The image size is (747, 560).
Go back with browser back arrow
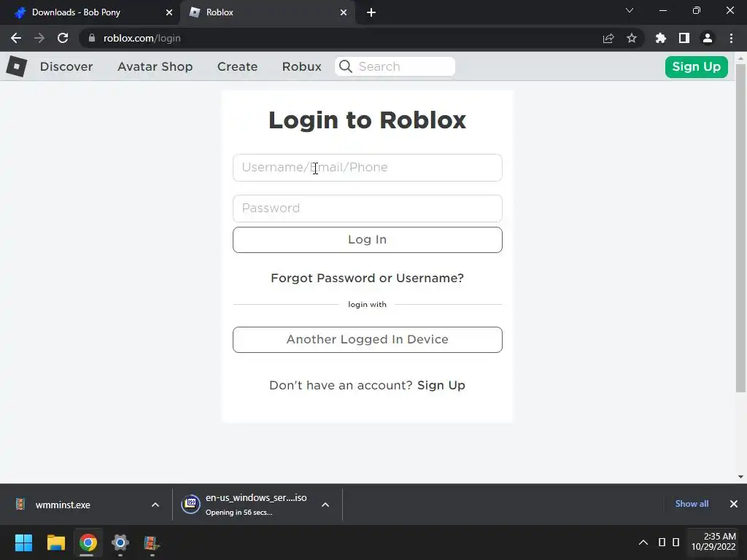[16, 38]
